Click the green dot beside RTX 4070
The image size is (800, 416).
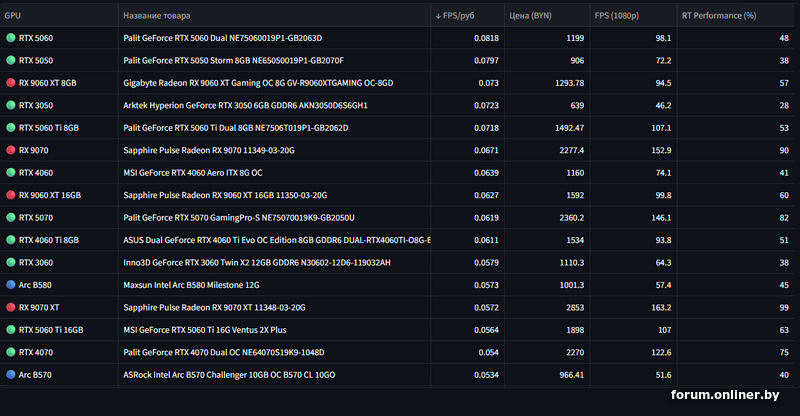[x=11, y=352]
